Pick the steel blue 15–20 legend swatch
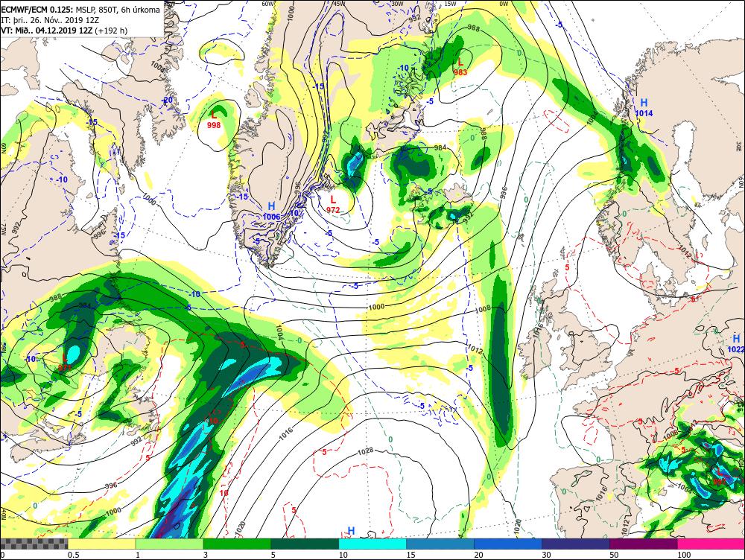This screenshot has width=745, height=560. [440, 544]
